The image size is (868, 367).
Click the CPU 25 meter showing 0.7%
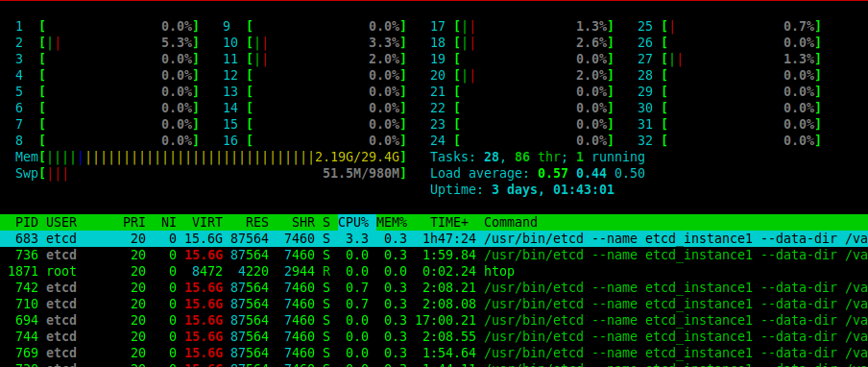point(729,27)
